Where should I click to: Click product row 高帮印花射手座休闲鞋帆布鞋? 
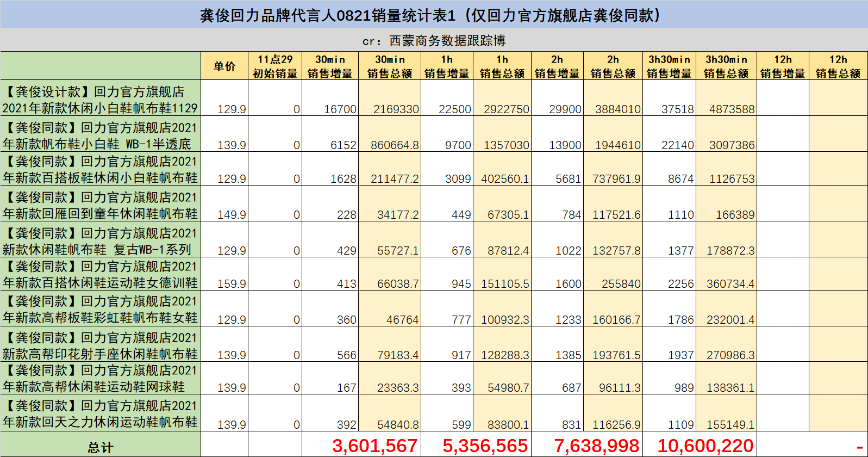coord(101,344)
